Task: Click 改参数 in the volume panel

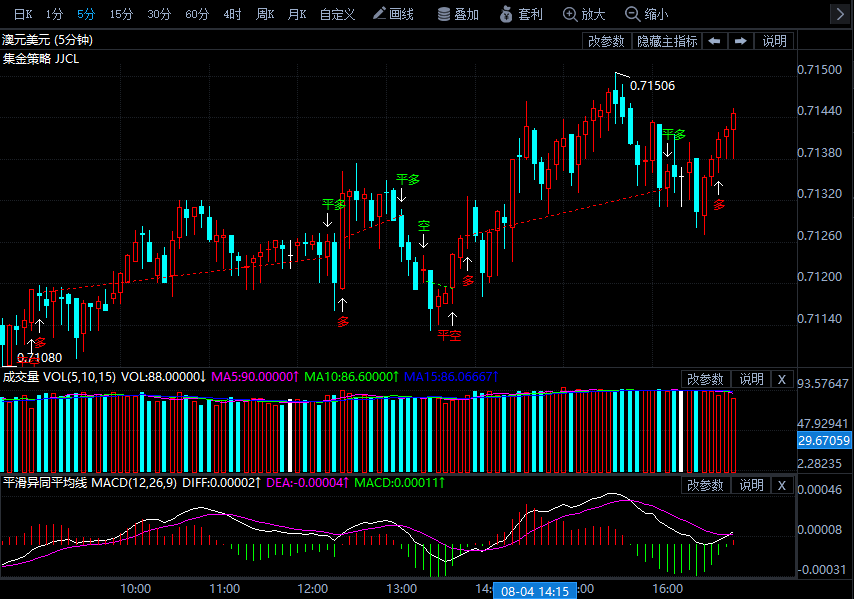Action: pyautogui.click(x=704, y=379)
